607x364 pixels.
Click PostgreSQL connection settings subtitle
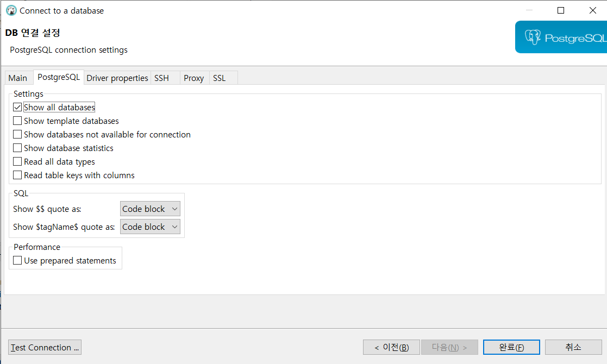(x=68, y=50)
